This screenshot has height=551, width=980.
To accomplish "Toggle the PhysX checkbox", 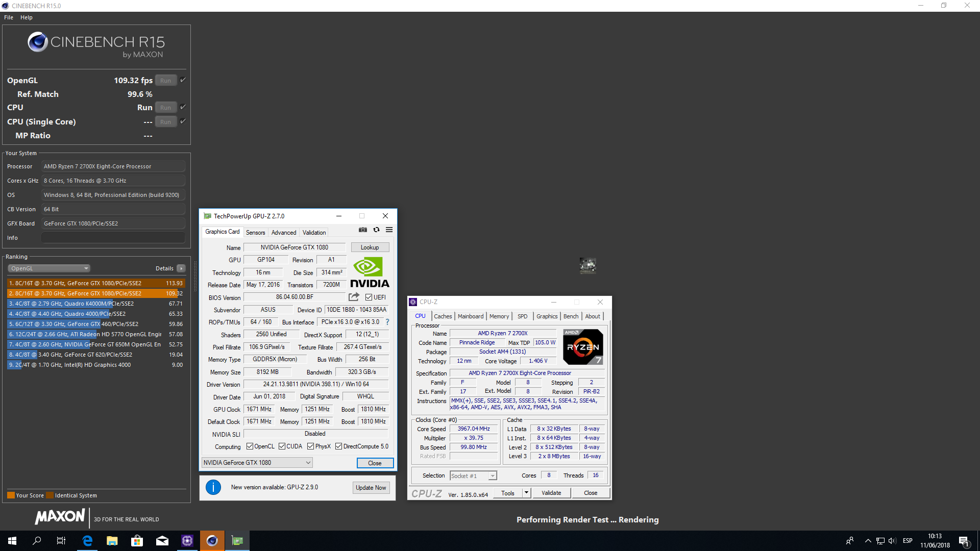I will (310, 446).
